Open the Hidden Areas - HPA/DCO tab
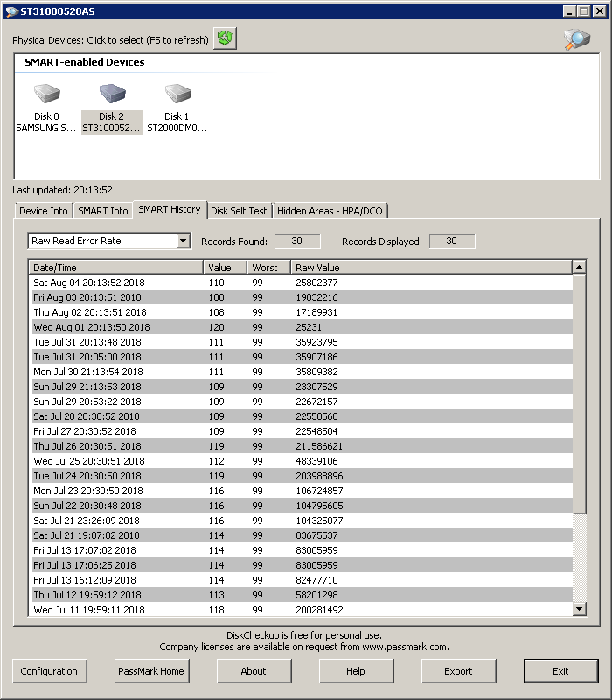This screenshot has height=700, width=612. [330, 211]
